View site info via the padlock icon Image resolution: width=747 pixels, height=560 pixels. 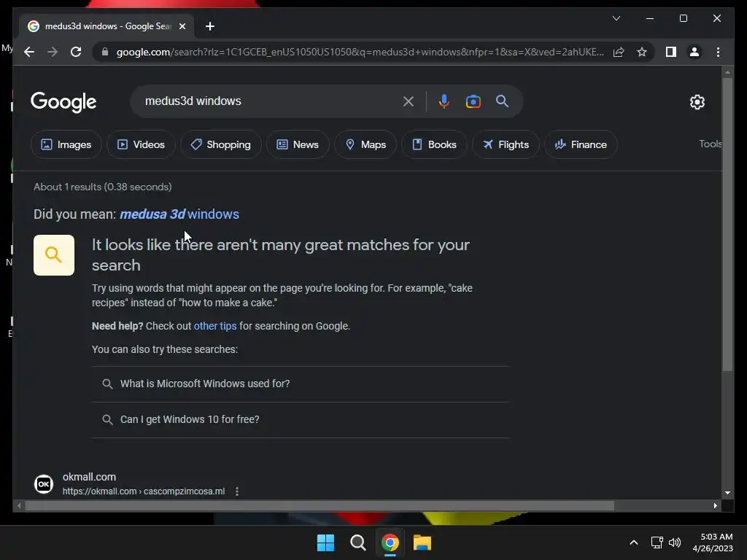point(105,52)
